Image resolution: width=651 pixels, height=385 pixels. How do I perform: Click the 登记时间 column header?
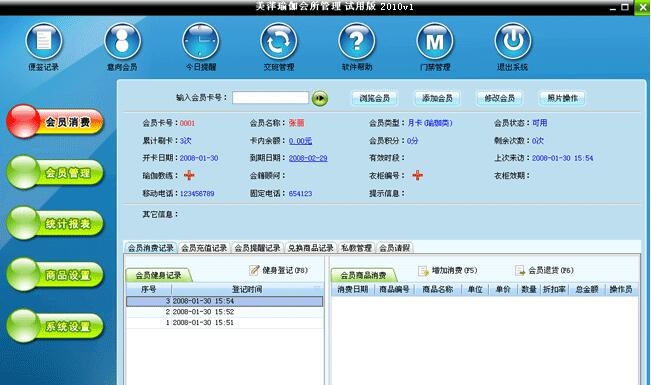tap(247, 289)
